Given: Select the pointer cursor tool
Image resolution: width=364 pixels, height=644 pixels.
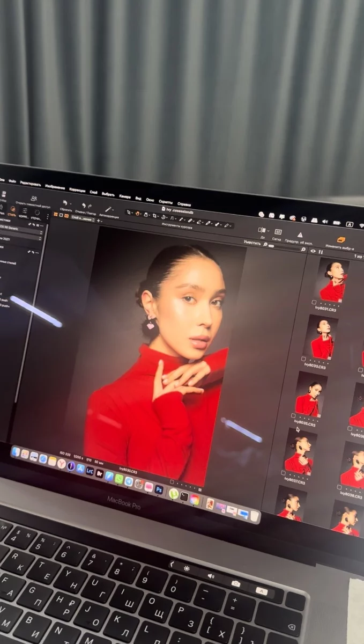Looking at the screenshot, I should (129, 213).
